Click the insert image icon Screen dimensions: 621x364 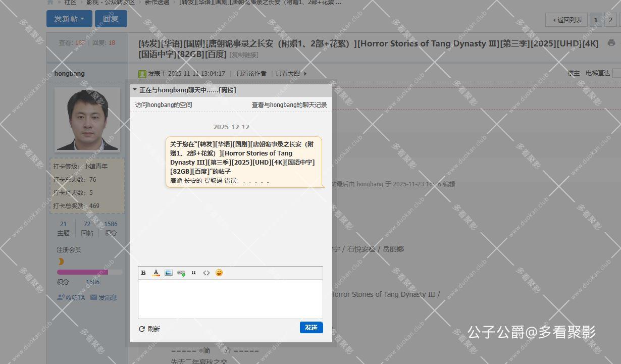click(x=169, y=273)
